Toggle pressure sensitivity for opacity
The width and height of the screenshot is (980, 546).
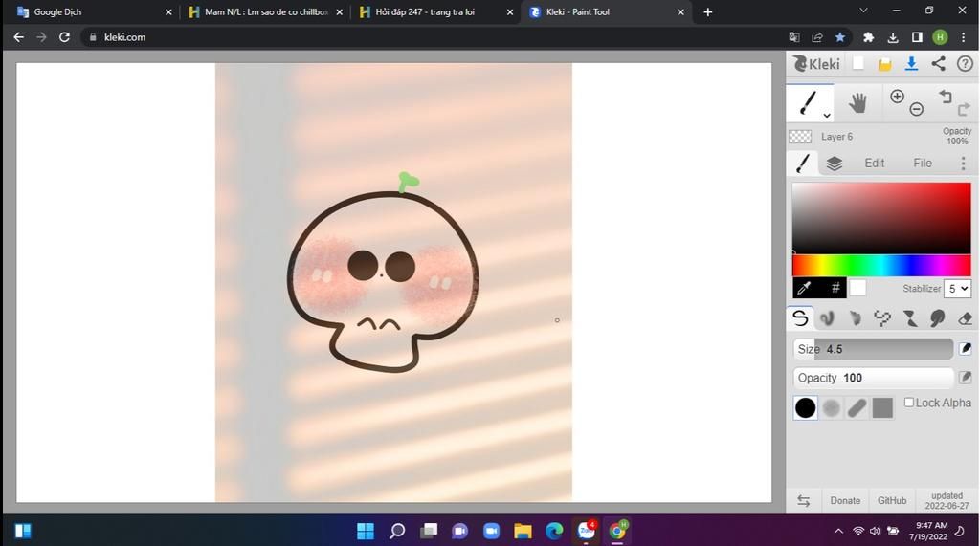coord(965,378)
